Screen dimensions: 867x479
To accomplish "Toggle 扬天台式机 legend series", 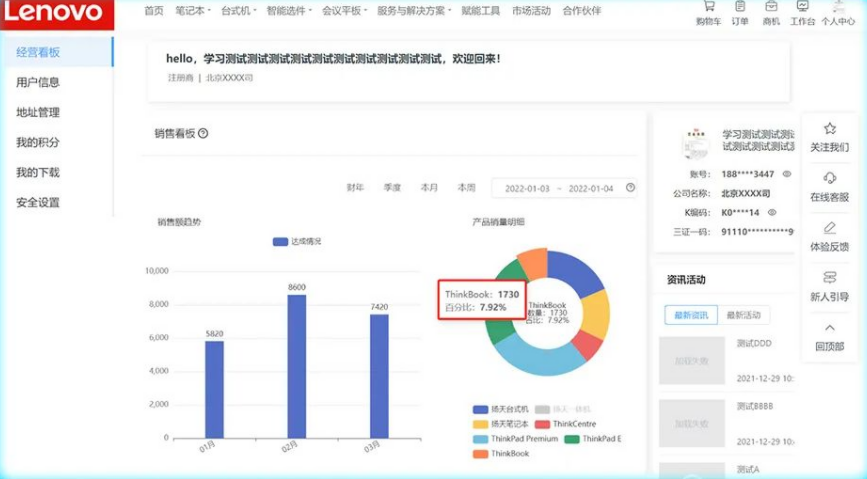I will (500, 409).
